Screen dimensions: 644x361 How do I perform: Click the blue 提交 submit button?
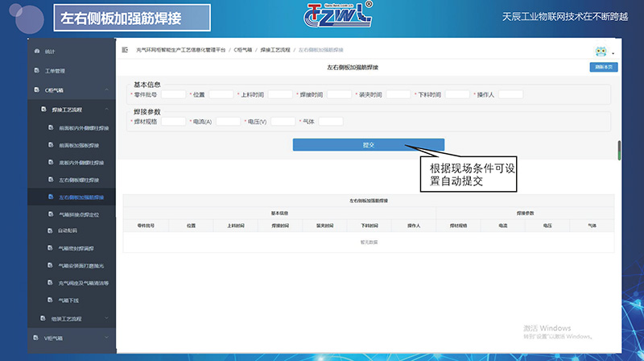369,145
